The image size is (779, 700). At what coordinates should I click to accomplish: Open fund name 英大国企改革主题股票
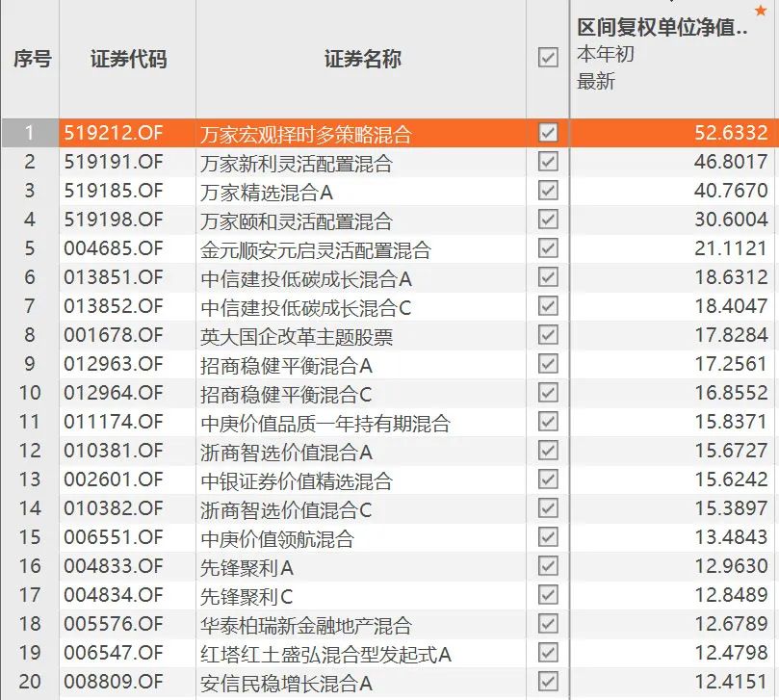click(297, 336)
